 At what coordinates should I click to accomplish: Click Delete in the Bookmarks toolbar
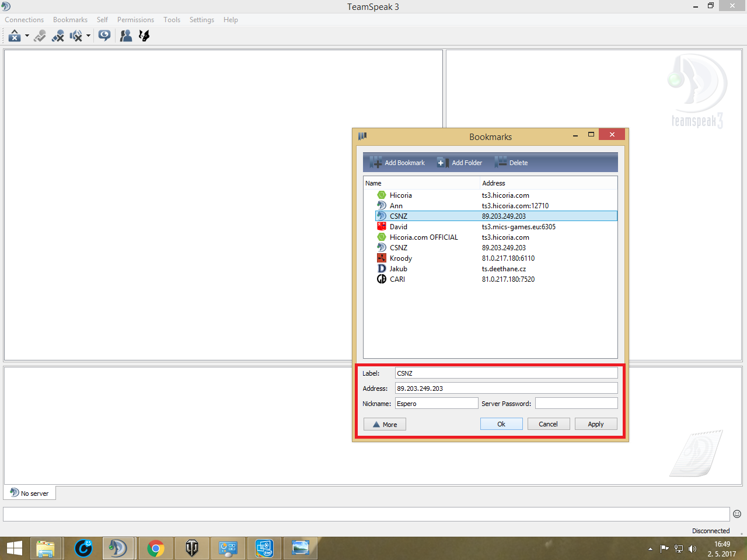(x=511, y=163)
